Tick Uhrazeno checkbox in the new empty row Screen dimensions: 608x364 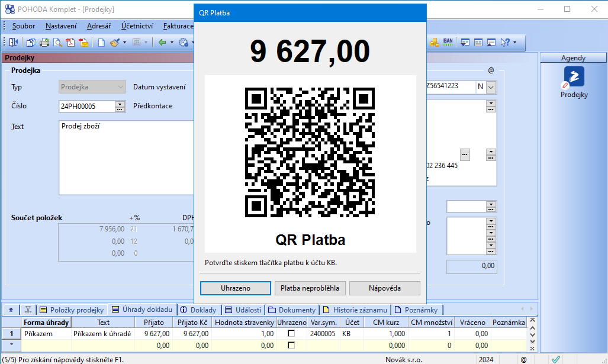[x=291, y=345]
